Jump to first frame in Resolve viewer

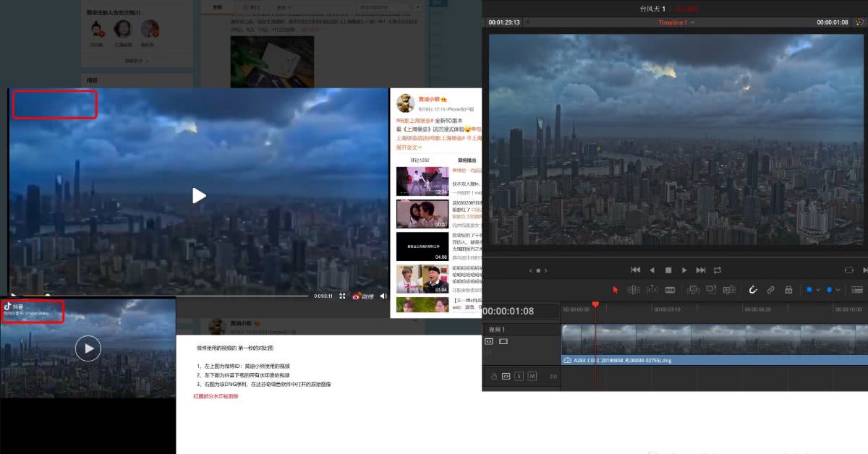(635, 270)
